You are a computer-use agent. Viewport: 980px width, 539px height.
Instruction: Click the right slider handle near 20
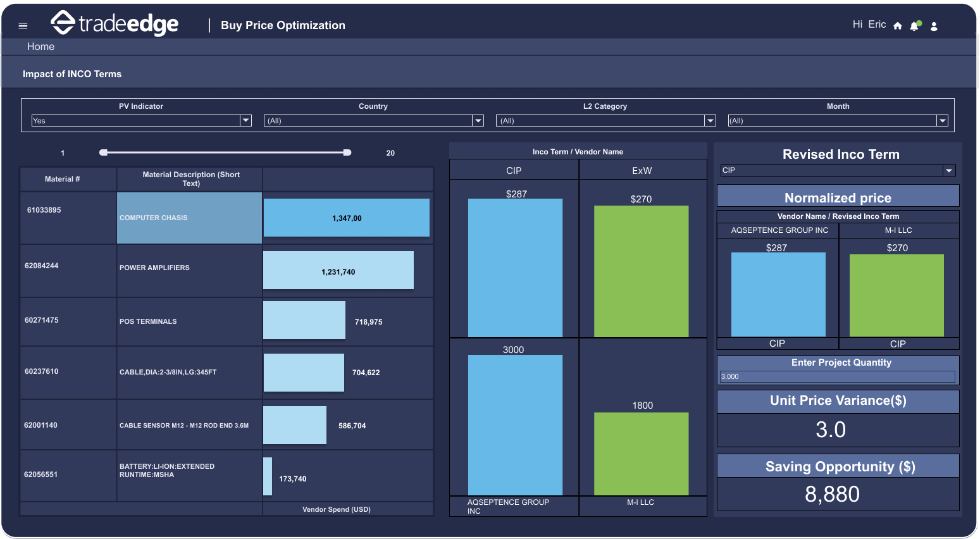point(347,152)
